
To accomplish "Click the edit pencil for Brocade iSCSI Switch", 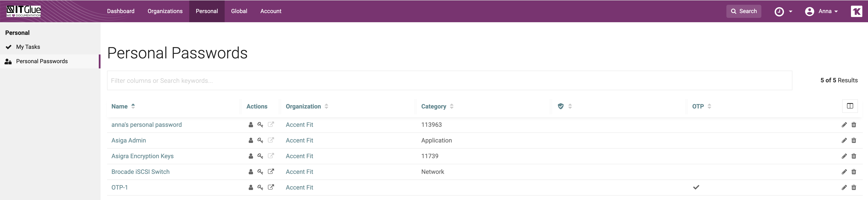I will (844, 172).
